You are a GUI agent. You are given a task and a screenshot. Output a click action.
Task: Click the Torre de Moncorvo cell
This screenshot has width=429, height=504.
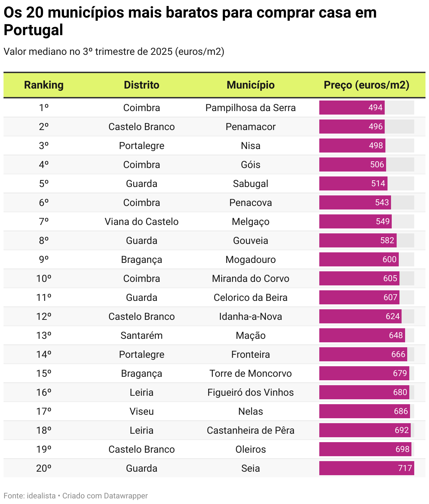coord(251,373)
